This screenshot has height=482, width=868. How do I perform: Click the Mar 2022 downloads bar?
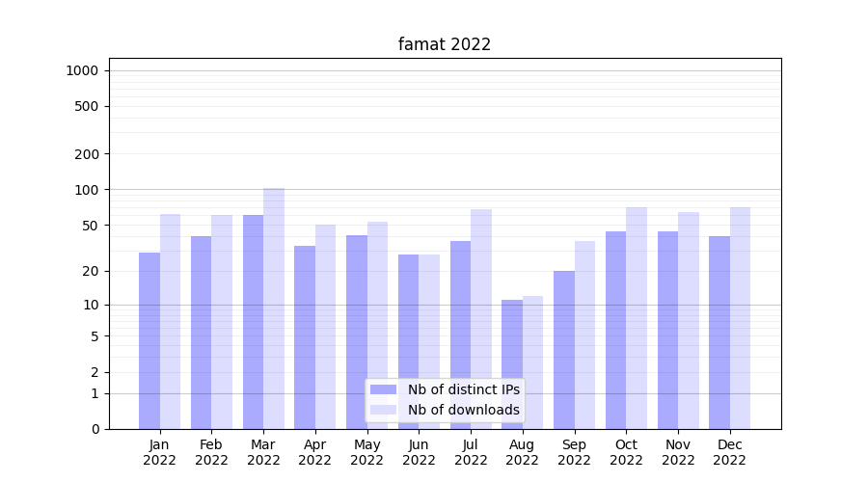click(x=274, y=308)
